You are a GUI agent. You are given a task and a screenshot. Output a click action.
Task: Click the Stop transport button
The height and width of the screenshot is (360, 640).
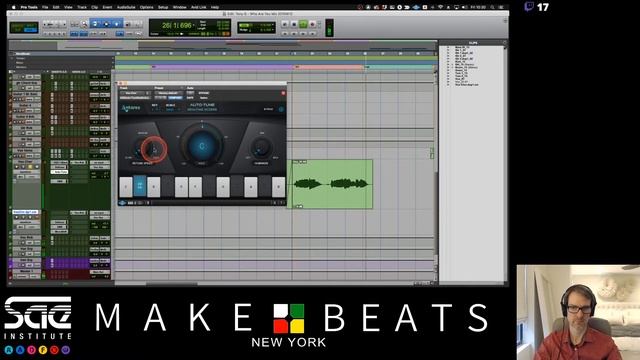click(294, 24)
